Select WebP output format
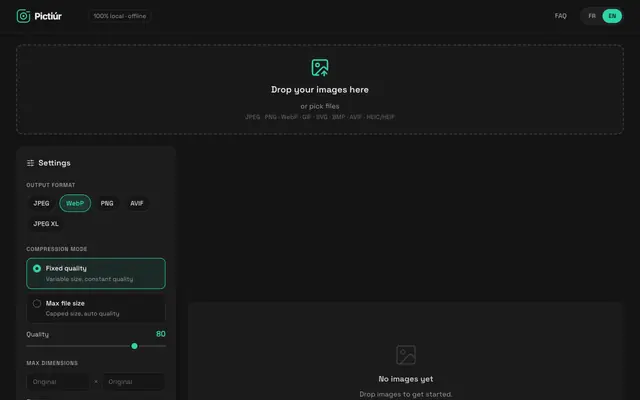This screenshot has height=400, width=640. coord(75,203)
